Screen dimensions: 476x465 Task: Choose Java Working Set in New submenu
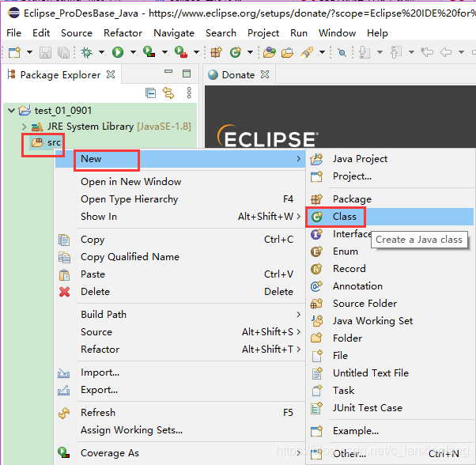[391, 321]
